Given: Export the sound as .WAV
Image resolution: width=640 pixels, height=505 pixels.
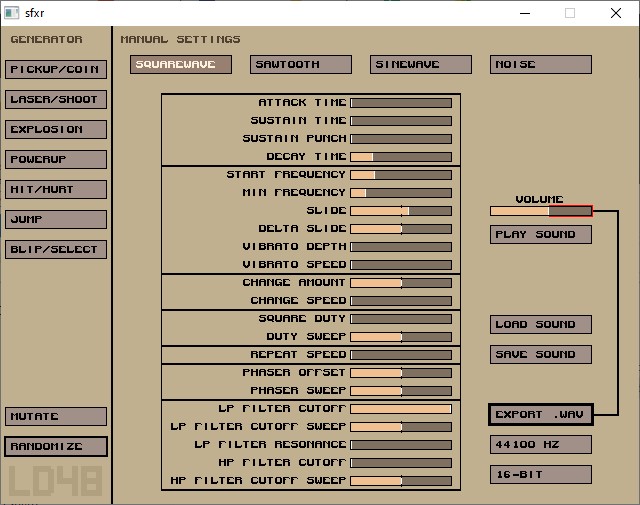Looking at the screenshot, I should coord(541,414).
